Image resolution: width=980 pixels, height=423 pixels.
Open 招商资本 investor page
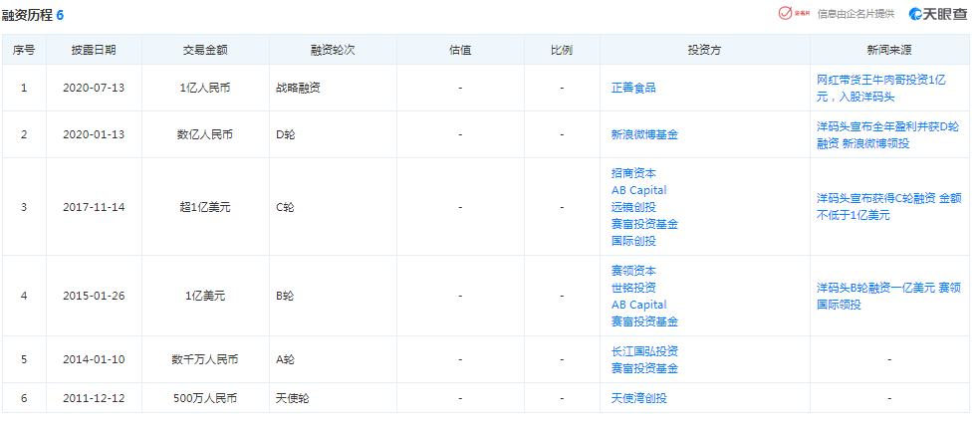pyautogui.click(x=633, y=173)
